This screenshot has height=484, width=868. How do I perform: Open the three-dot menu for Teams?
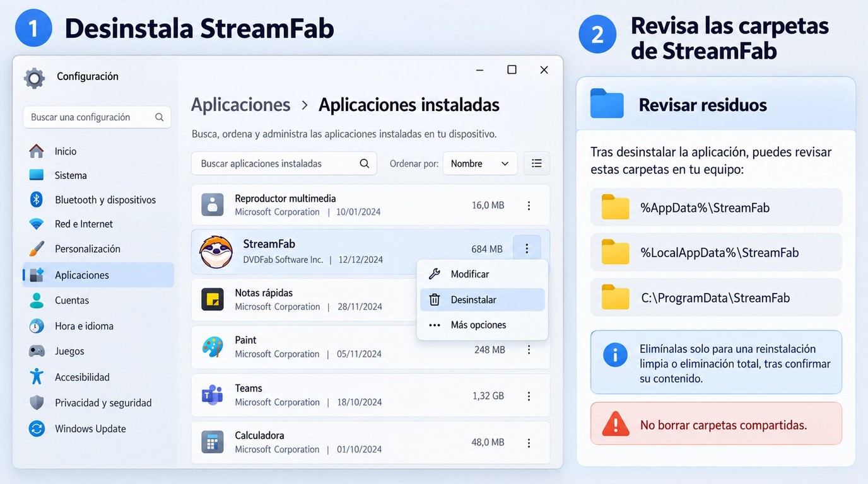pos(529,396)
